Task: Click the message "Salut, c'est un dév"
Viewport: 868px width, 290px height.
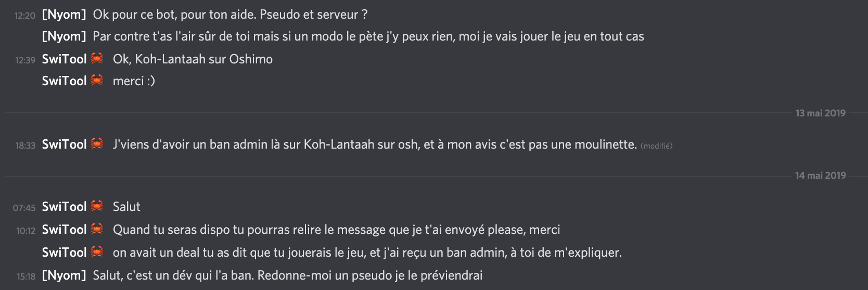Action: point(288,275)
